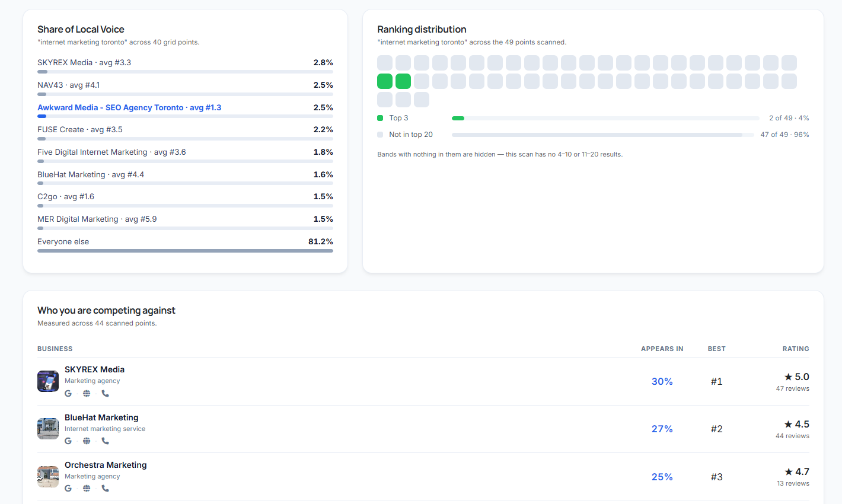Select the FUSE Create · avg #3.5 entry
This screenshot has height=504, width=842.
[80, 129]
